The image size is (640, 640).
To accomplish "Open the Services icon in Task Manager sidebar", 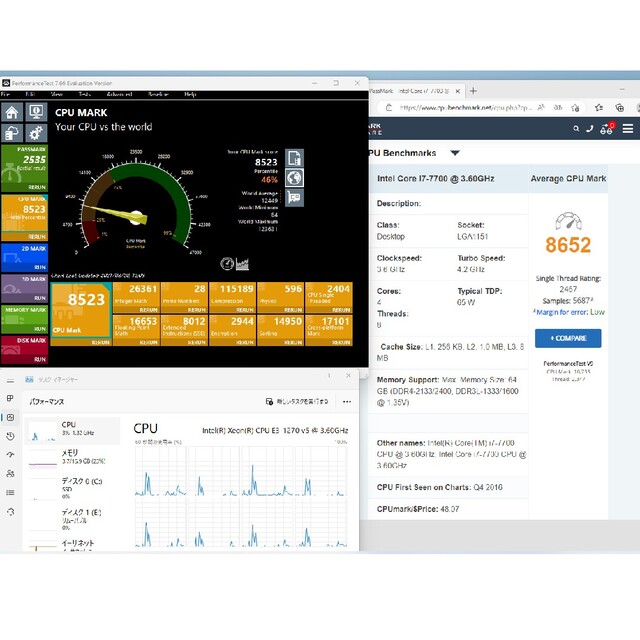I will click(x=10, y=511).
